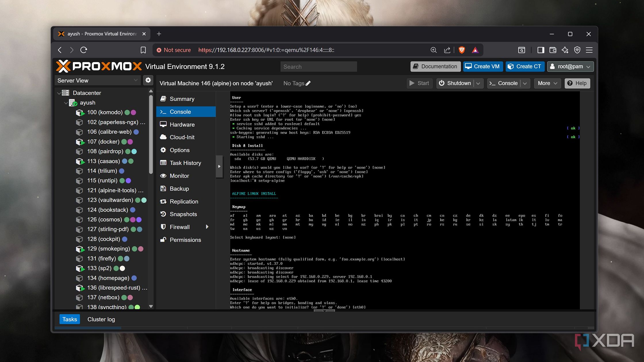Reload the page with refresh icon

tap(84, 50)
